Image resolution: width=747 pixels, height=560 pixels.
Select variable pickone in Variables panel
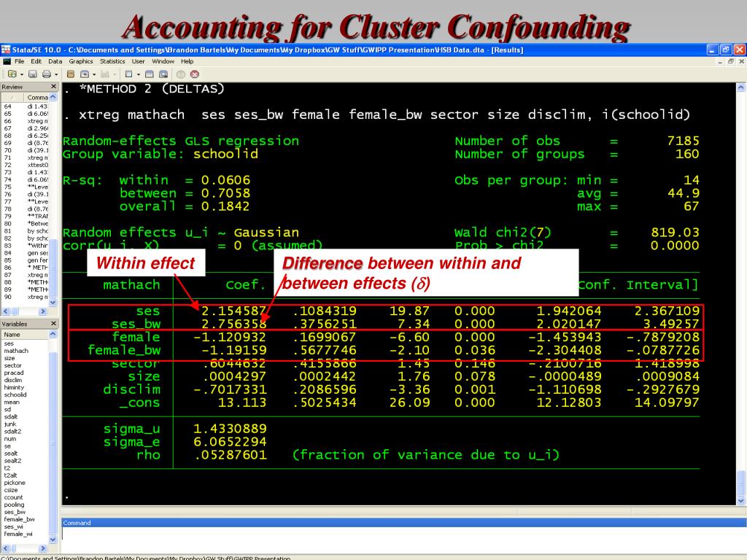pyautogui.click(x=15, y=483)
